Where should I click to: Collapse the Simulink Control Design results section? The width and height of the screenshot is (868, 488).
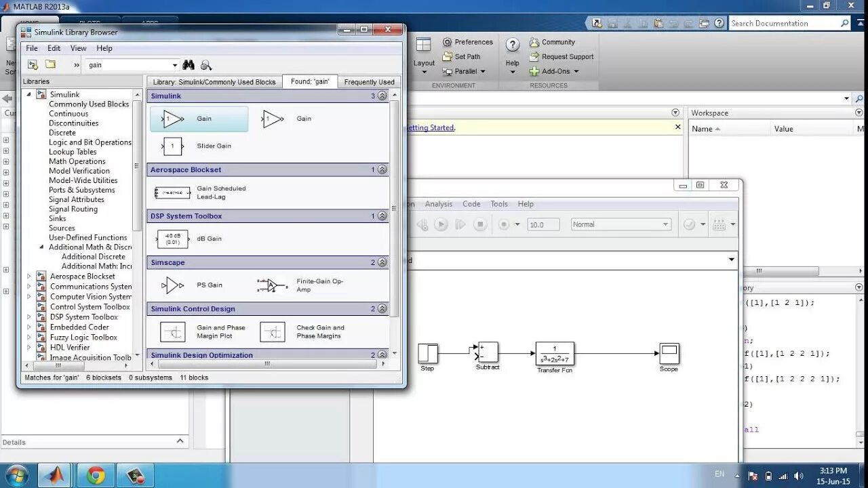tap(382, 309)
